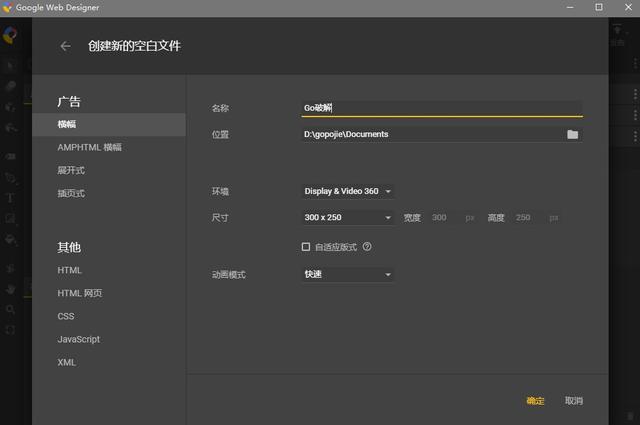Select 横幅 in the 广告 list
The width and height of the screenshot is (640, 425).
click(x=109, y=124)
